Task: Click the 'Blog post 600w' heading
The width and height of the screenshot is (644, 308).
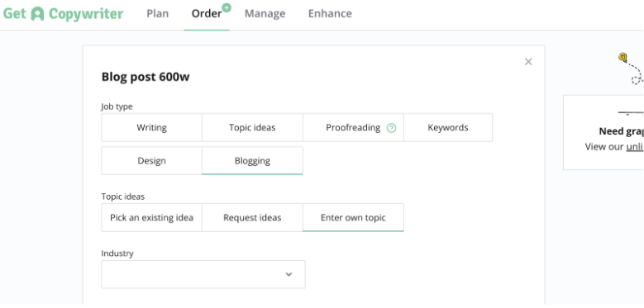Action: pos(145,77)
